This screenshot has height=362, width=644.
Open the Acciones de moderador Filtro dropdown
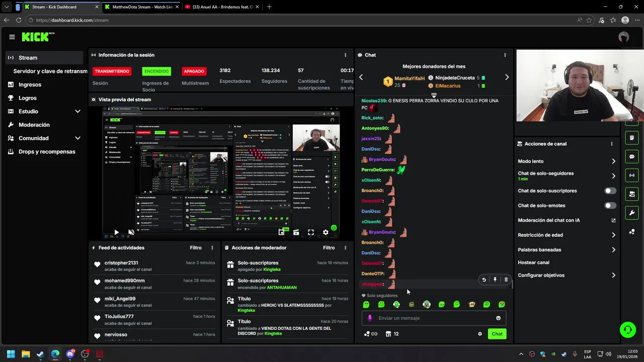tap(329, 248)
